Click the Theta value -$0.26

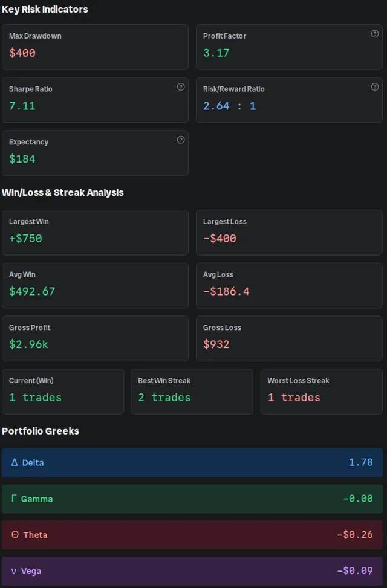(355, 534)
